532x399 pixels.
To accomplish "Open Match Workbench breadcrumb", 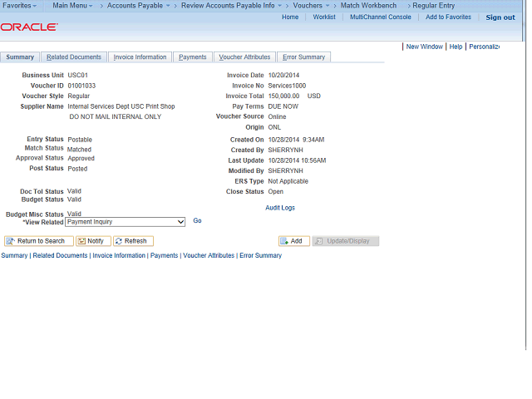I will pos(368,6).
